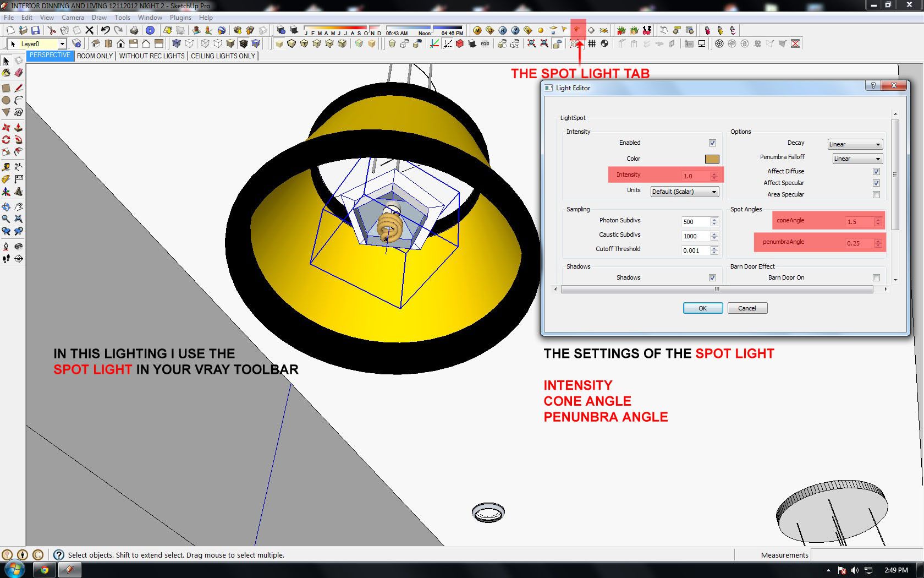The image size is (924, 578).
Task: Select the Rectangle drawing tool
Action: tap(6, 88)
